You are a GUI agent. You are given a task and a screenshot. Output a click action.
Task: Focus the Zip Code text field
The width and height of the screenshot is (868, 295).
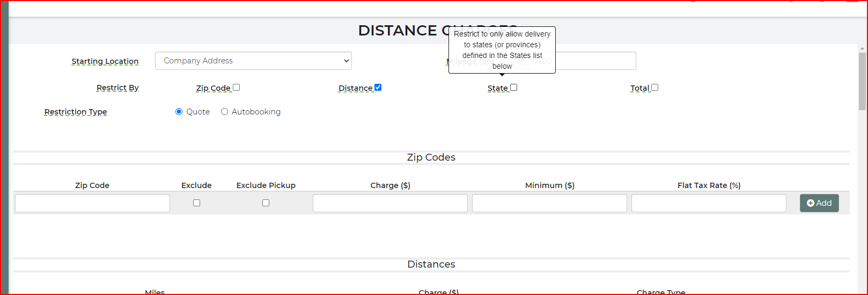pos(92,203)
